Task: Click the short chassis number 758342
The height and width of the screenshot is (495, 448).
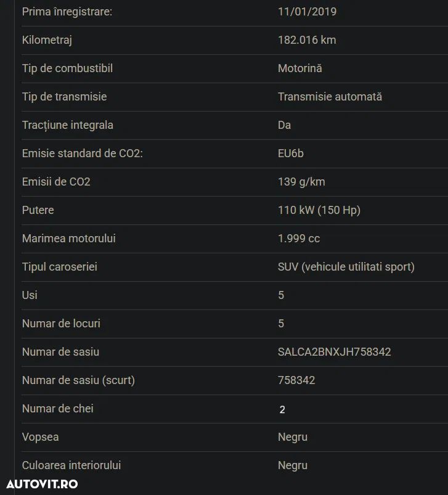Action: tap(296, 380)
